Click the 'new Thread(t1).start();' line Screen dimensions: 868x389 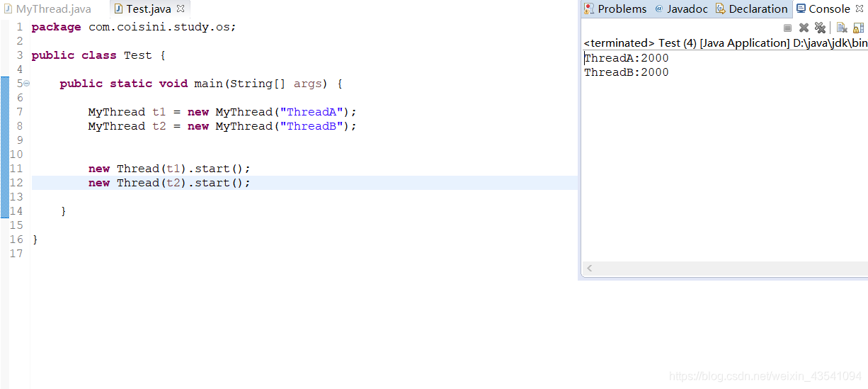click(169, 169)
